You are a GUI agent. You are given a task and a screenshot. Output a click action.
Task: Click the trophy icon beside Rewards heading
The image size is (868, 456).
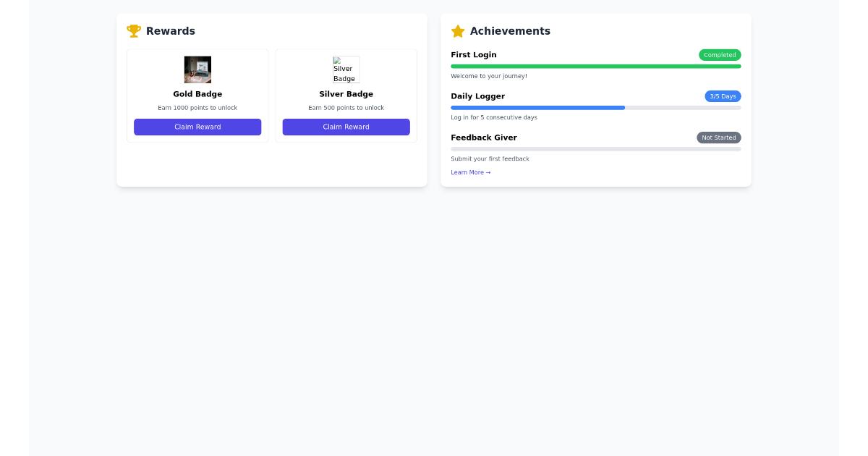[x=133, y=30]
